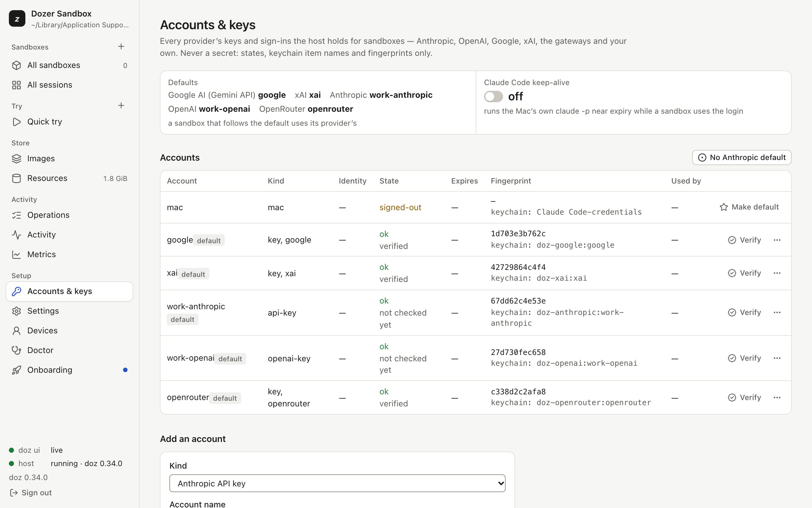The width and height of the screenshot is (812, 508).
Task: Click the Used by column header
Action: tap(686, 181)
